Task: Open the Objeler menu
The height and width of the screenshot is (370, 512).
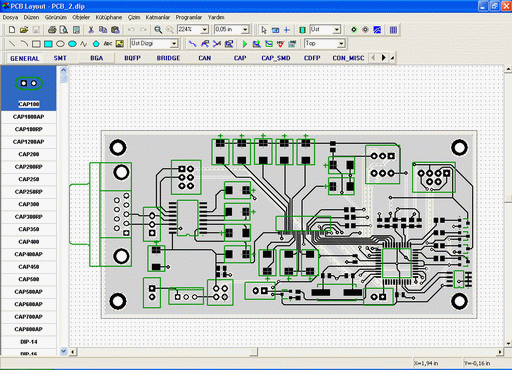Action: 81,17
